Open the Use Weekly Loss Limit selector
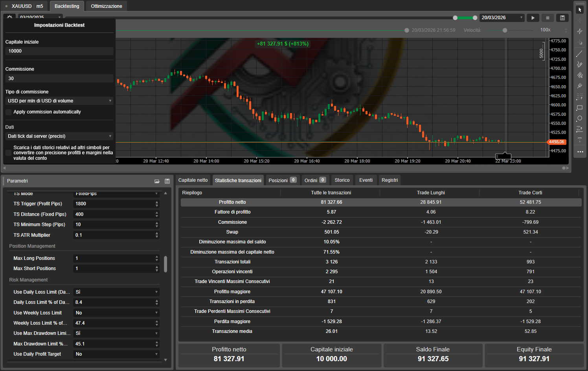This screenshot has width=588, height=371. [x=117, y=313]
